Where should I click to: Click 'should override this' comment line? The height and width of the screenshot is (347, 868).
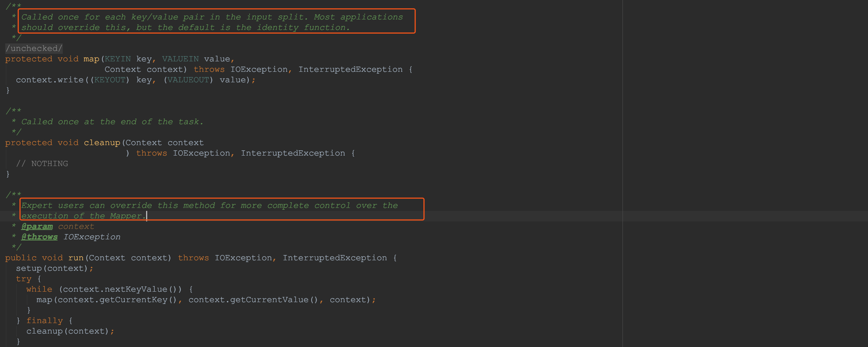coord(186,27)
